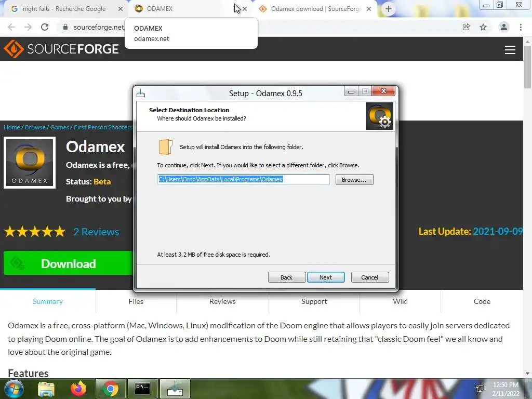532x399 pixels.
Task: Follow the Browse breadcrumb link
Action: coord(35,127)
